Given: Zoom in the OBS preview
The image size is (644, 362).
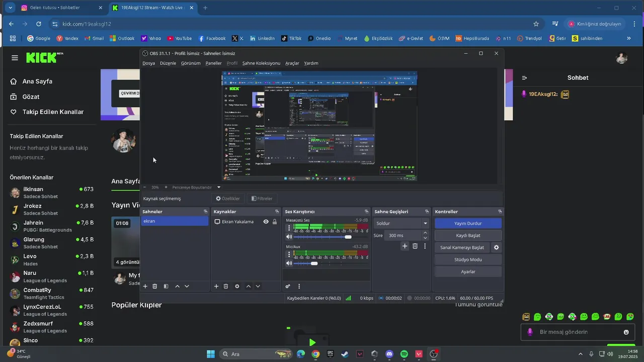Looking at the screenshot, I should (x=166, y=187).
